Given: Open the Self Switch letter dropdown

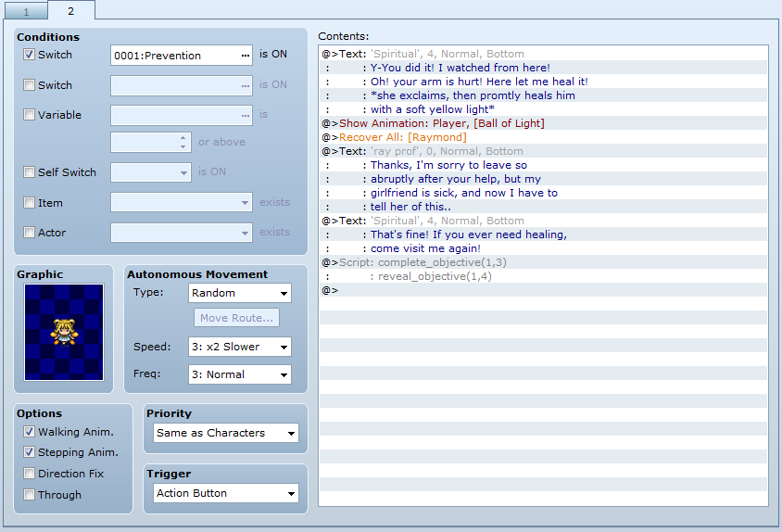Looking at the screenshot, I should click(151, 172).
